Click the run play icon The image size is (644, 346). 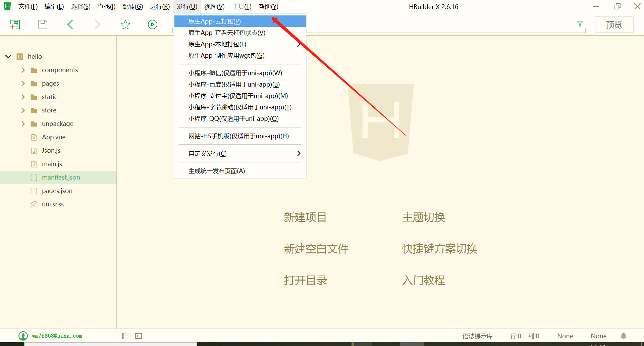(153, 24)
